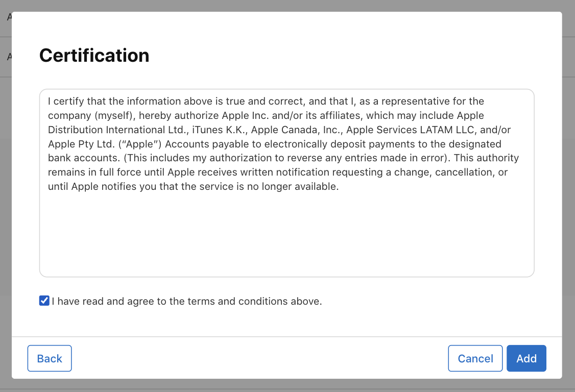The width and height of the screenshot is (575, 392).
Task: Click the line starting 'until Apple notifies you'
Action: (x=193, y=186)
